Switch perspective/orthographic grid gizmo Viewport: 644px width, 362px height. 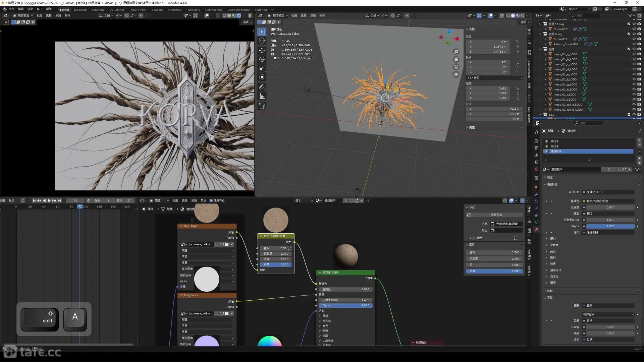coord(456,74)
